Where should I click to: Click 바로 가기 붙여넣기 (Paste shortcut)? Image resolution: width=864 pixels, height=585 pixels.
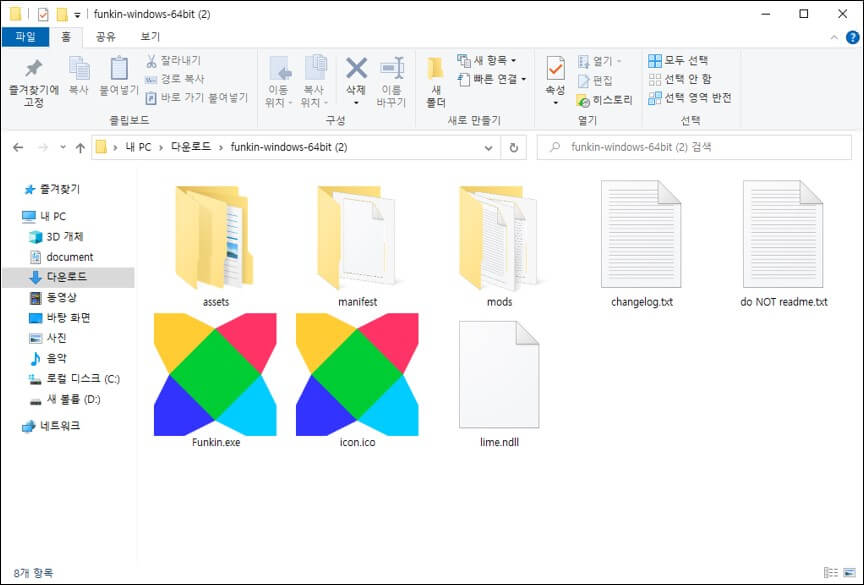pos(197,98)
